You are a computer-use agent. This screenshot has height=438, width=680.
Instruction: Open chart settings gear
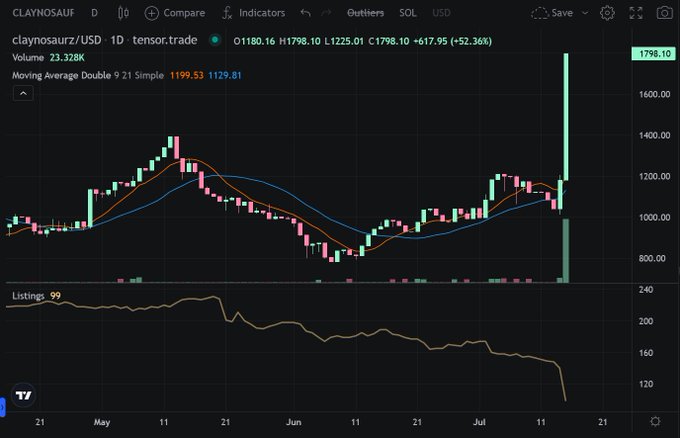click(607, 13)
